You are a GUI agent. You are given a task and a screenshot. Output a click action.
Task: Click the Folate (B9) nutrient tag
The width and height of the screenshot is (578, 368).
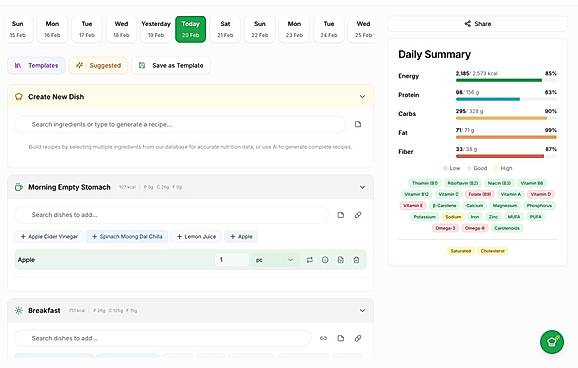click(x=480, y=194)
